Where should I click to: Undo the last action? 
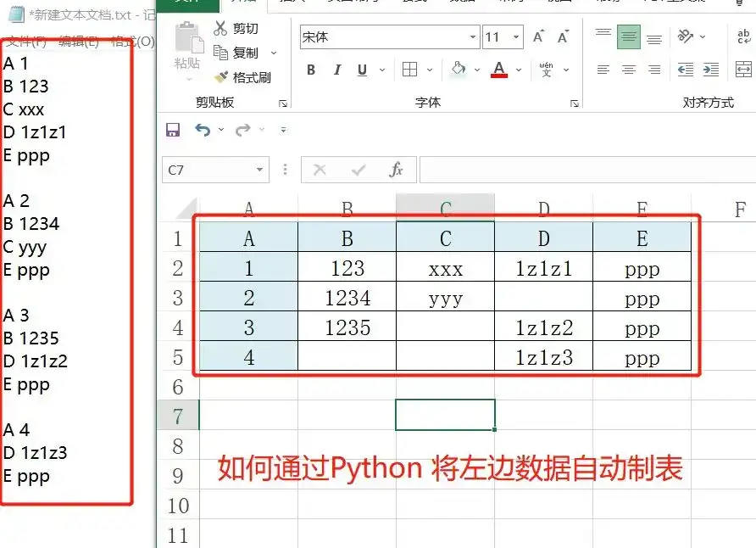point(203,130)
